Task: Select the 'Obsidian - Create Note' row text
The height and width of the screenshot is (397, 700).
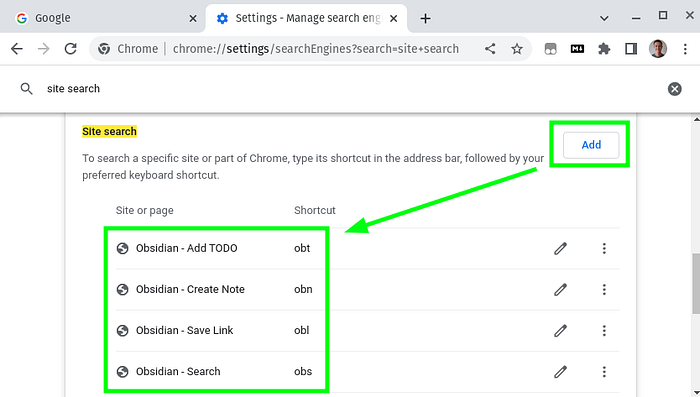Action: tap(190, 289)
